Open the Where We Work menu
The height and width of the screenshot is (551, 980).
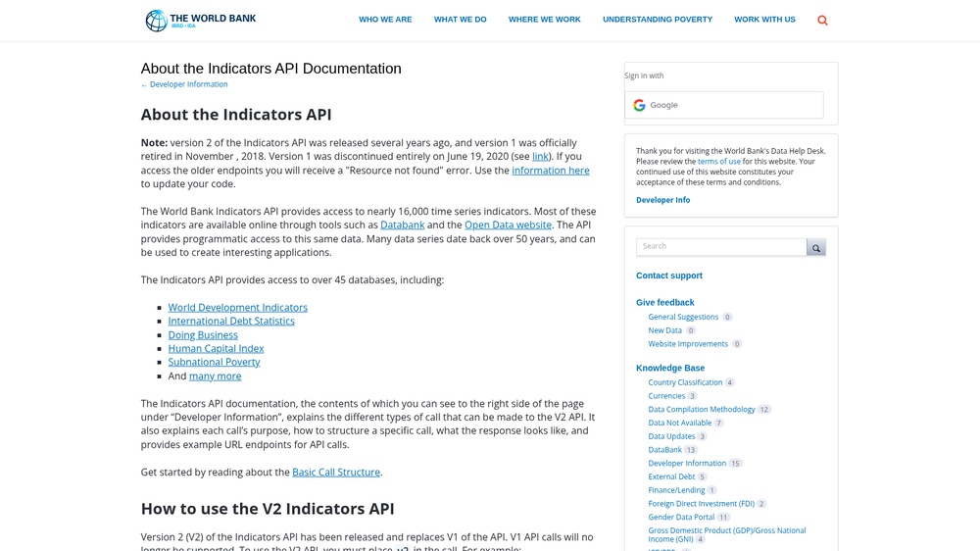coord(544,20)
